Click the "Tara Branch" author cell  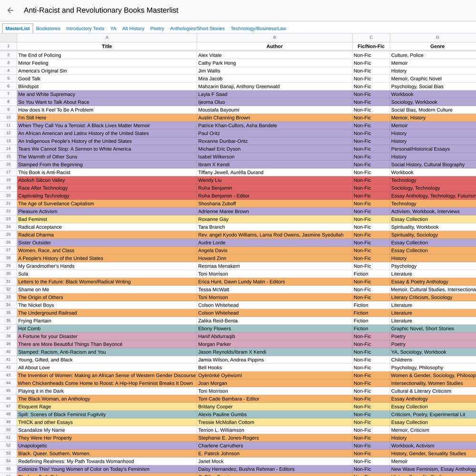[275, 227]
